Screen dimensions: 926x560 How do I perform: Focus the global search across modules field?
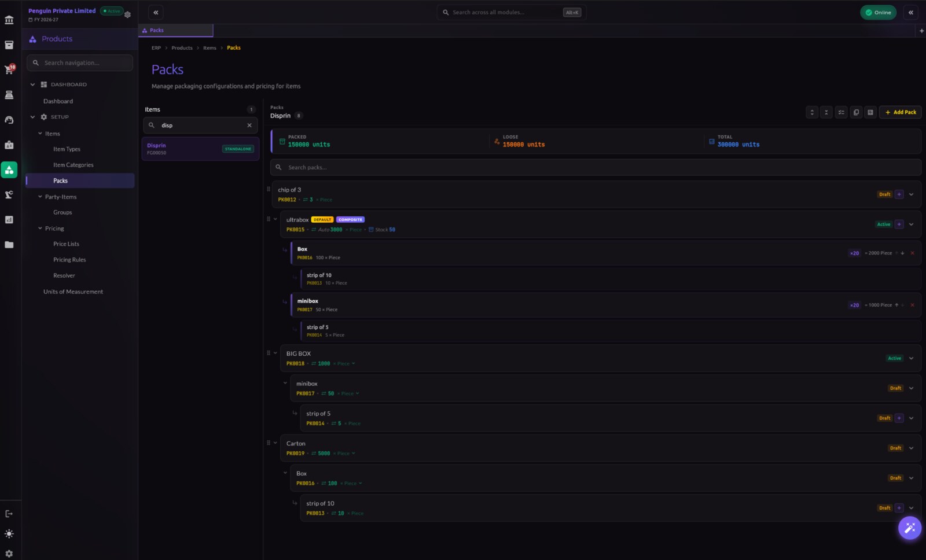[512, 12]
